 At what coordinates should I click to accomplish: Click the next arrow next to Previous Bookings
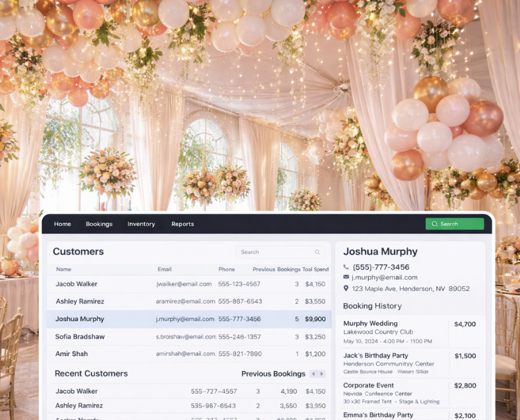tap(321, 374)
